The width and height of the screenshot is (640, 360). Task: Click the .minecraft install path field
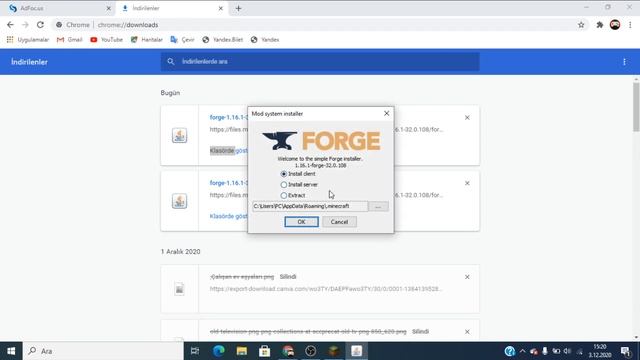310,207
